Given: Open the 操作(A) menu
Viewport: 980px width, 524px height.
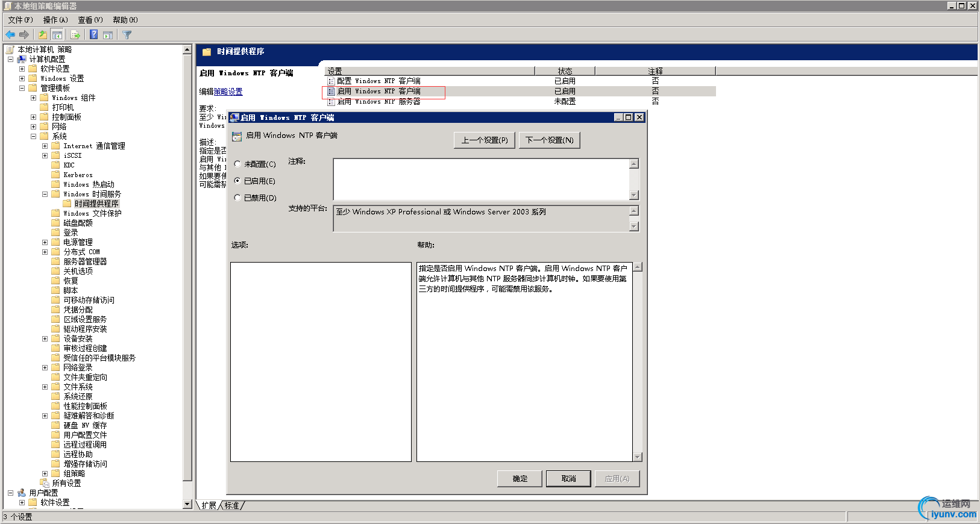Looking at the screenshot, I should coord(55,20).
